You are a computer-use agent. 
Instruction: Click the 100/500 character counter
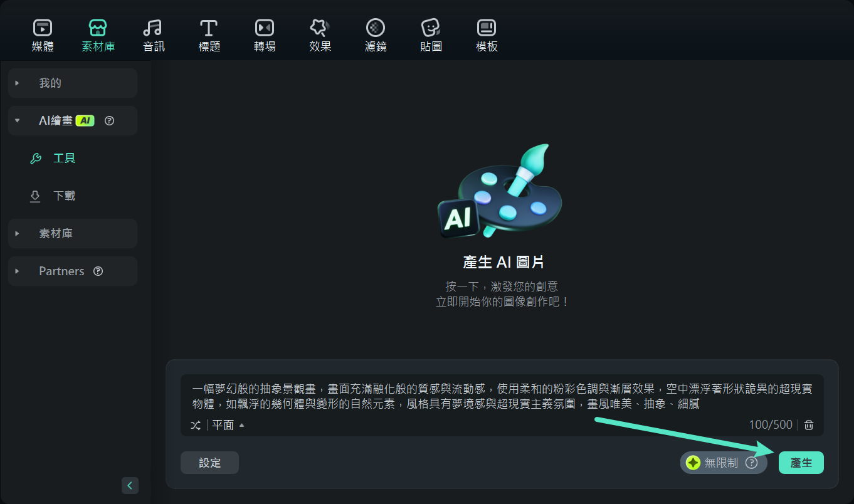pos(771,425)
